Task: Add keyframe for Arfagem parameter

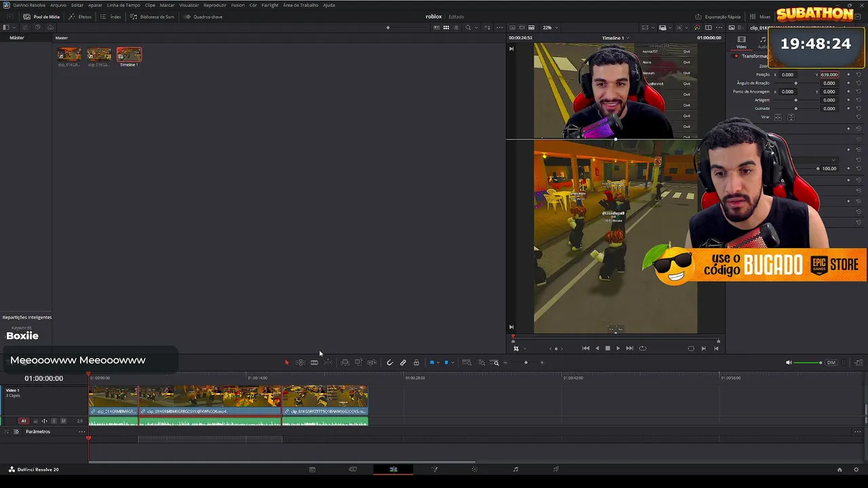Action: [848, 100]
